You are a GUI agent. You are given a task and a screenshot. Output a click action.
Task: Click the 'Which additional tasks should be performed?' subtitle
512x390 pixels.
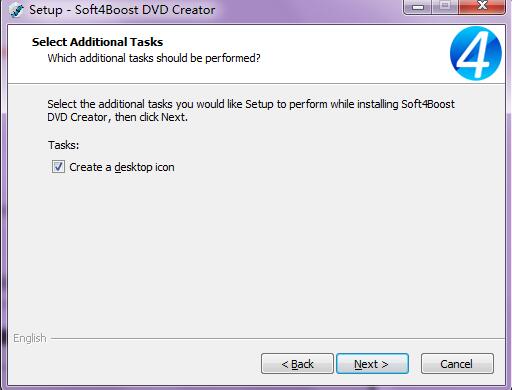[154, 58]
